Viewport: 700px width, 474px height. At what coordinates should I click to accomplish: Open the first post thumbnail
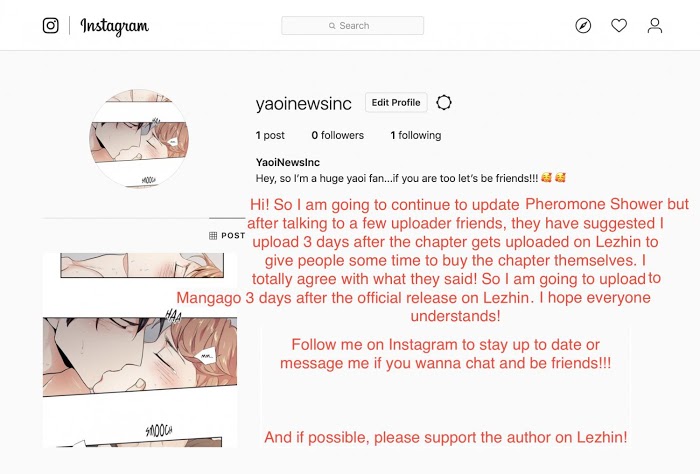(140, 350)
